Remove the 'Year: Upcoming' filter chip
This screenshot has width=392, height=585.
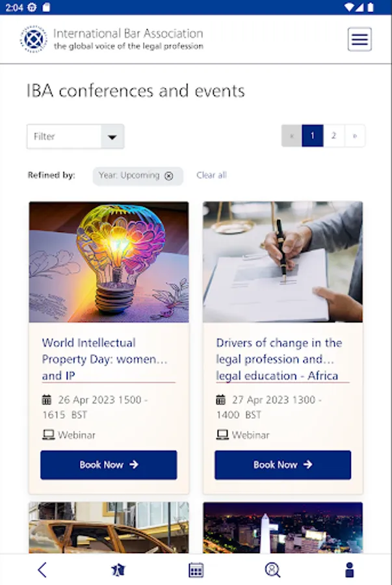169,175
